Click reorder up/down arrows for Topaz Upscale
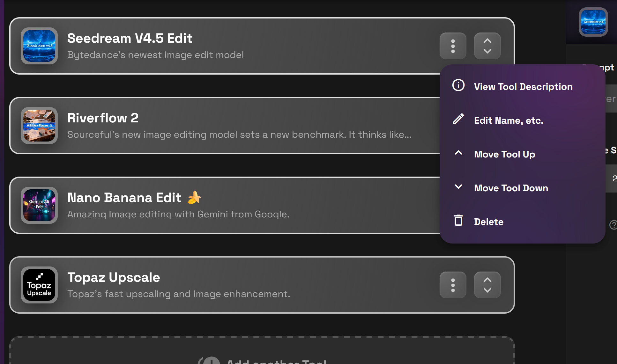 487,285
